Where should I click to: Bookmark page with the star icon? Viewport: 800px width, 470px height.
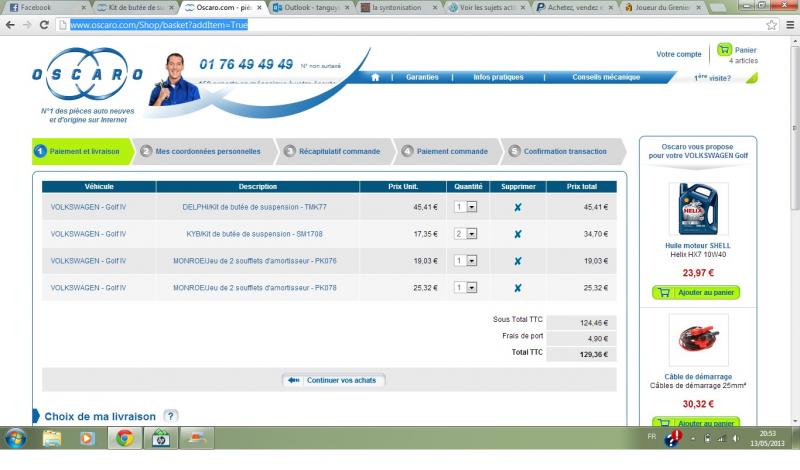click(x=771, y=24)
